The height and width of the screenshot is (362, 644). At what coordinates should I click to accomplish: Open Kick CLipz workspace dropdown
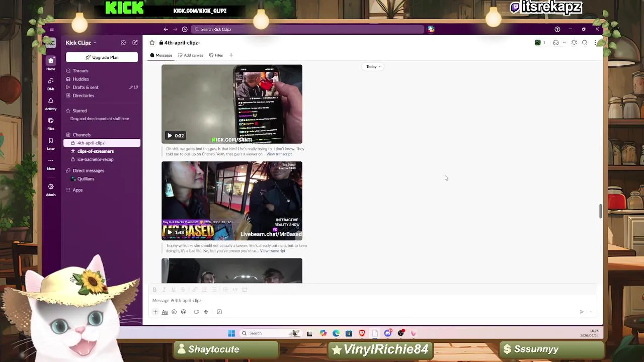pyautogui.click(x=81, y=43)
